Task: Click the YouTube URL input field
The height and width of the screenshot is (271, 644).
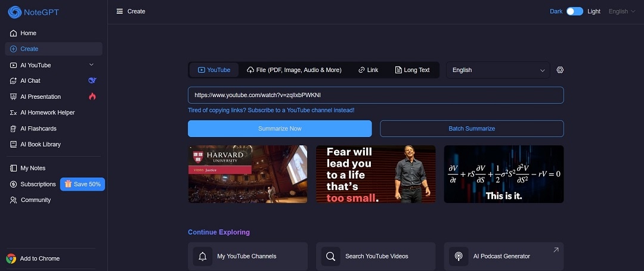Action: pos(376,95)
